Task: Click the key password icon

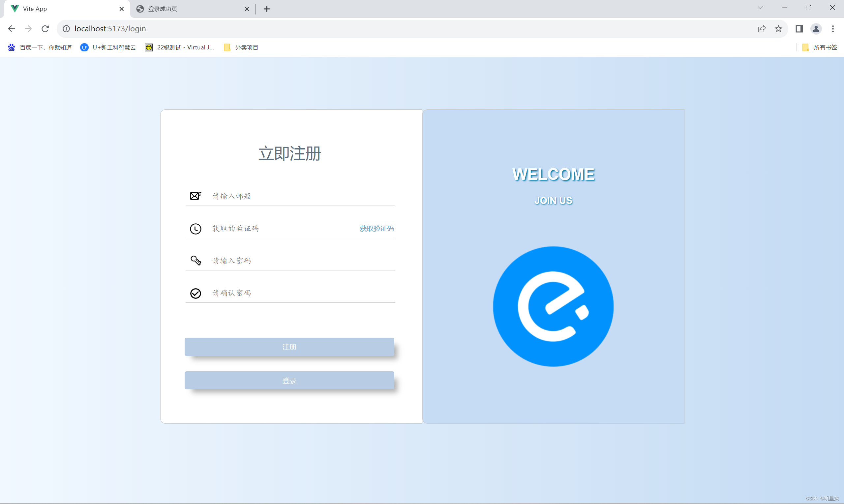Action: coord(196,261)
